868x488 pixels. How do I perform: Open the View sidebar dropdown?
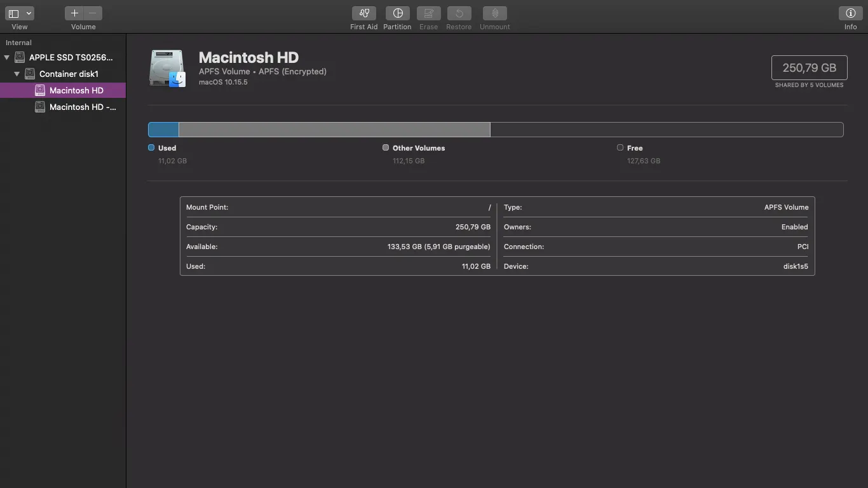(x=20, y=13)
